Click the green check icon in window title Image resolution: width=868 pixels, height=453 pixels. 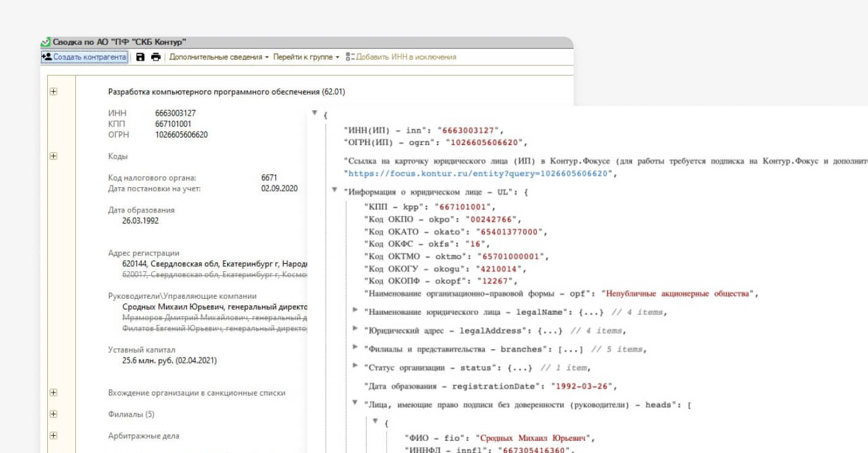45,42
